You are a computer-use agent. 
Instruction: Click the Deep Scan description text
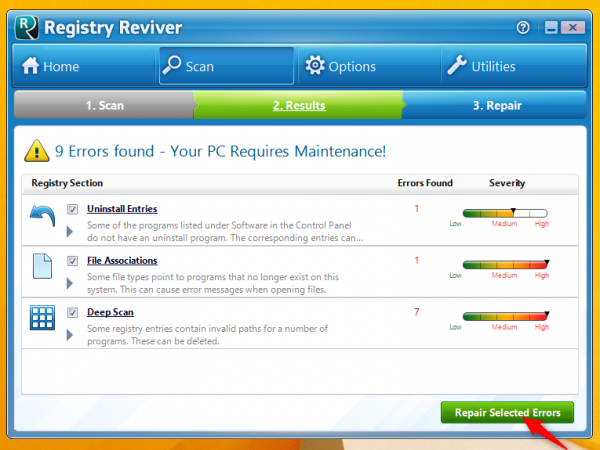point(207,335)
